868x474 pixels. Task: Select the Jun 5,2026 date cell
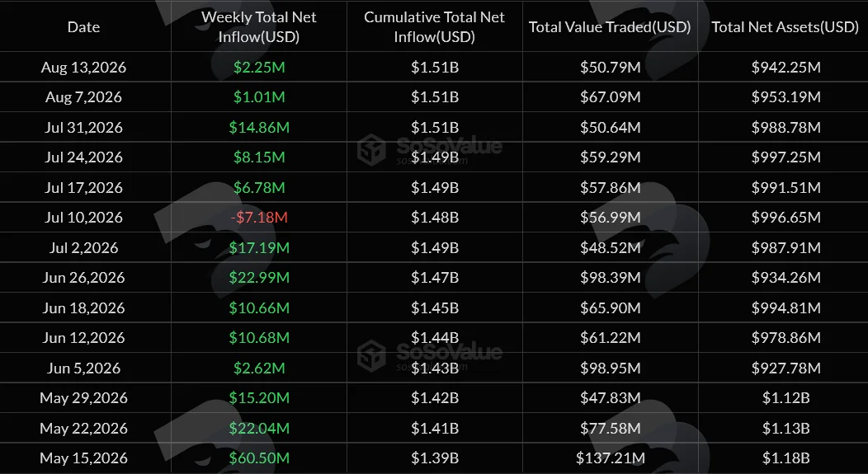pyautogui.click(x=83, y=368)
